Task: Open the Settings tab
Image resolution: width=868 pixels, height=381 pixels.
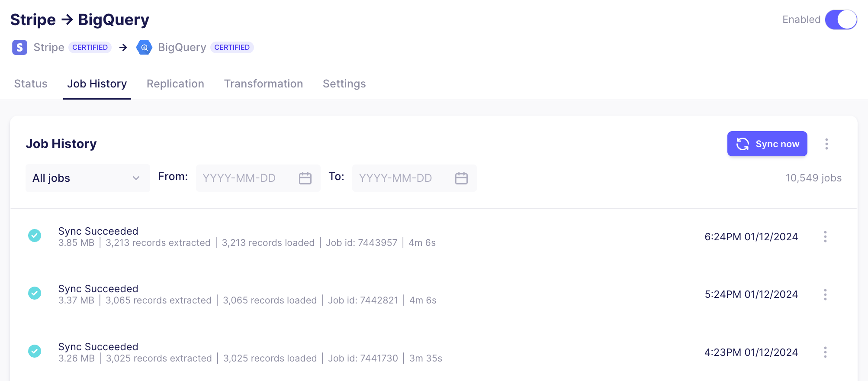Action: tap(344, 84)
